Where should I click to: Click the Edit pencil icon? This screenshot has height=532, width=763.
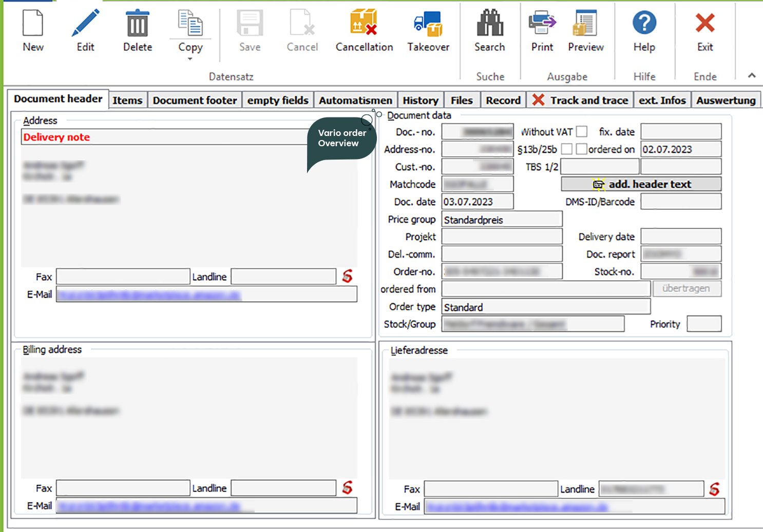[85, 24]
